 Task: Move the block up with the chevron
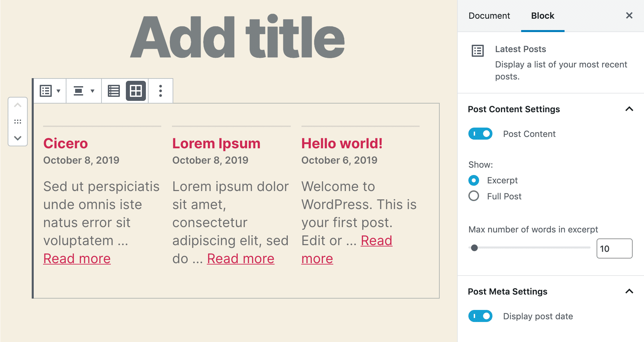tap(18, 105)
